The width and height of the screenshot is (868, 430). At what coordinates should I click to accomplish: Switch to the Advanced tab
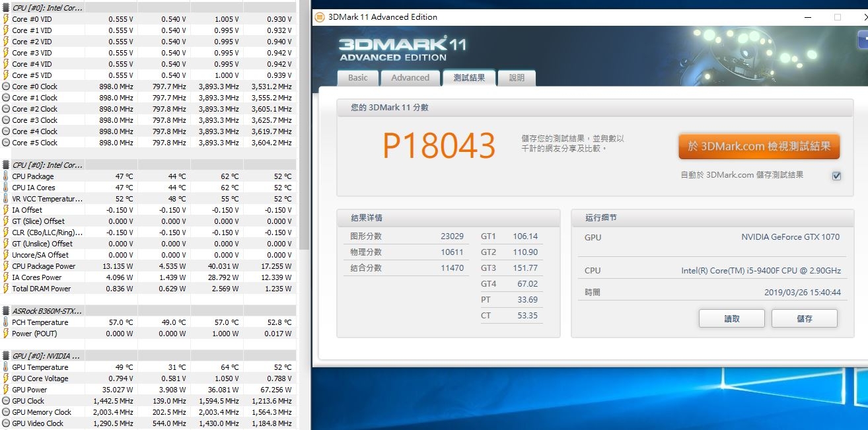pyautogui.click(x=410, y=78)
